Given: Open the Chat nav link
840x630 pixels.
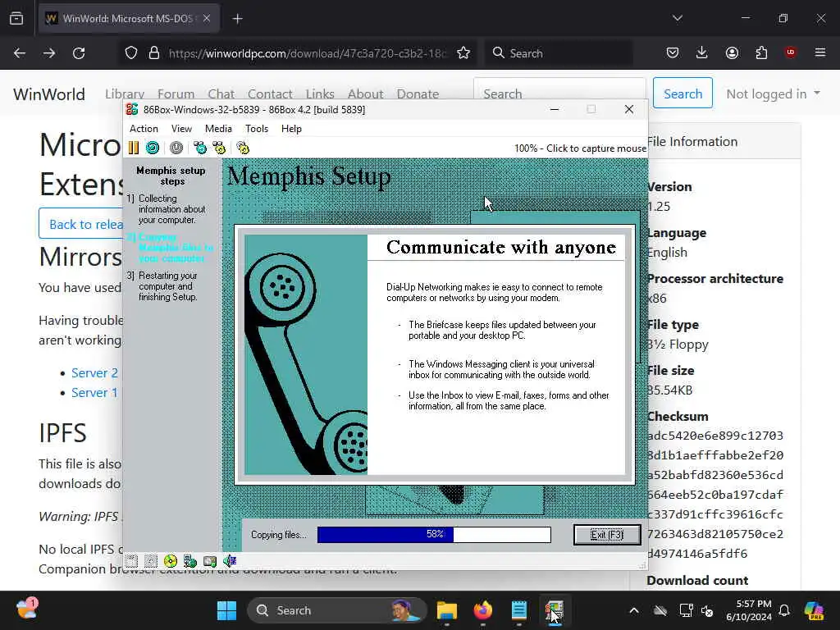Looking at the screenshot, I should [x=221, y=94].
